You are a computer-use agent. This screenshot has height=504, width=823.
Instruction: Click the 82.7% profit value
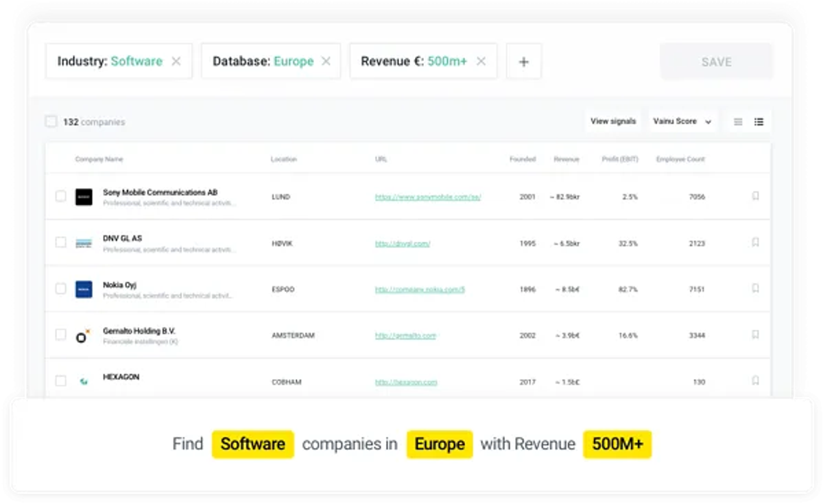coord(628,289)
